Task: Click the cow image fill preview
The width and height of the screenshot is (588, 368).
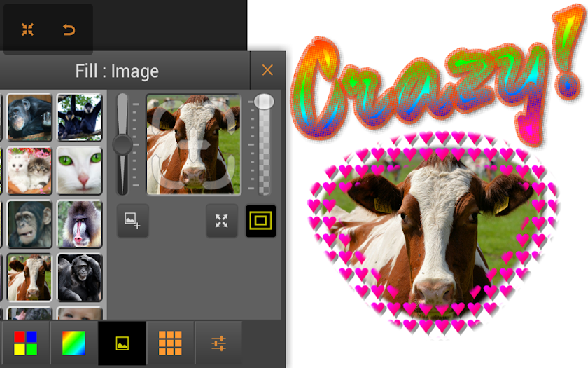Action: pyautogui.click(x=193, y=144)
